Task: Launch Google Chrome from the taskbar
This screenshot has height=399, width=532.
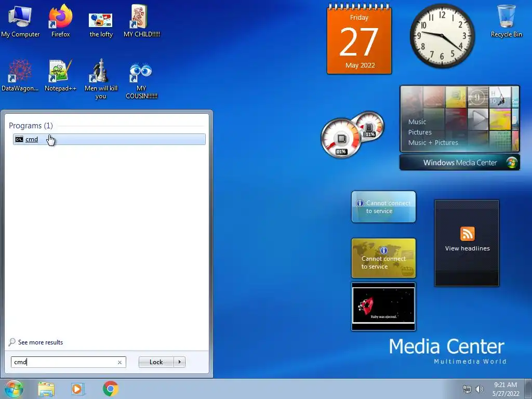Action: pos(110,389)
